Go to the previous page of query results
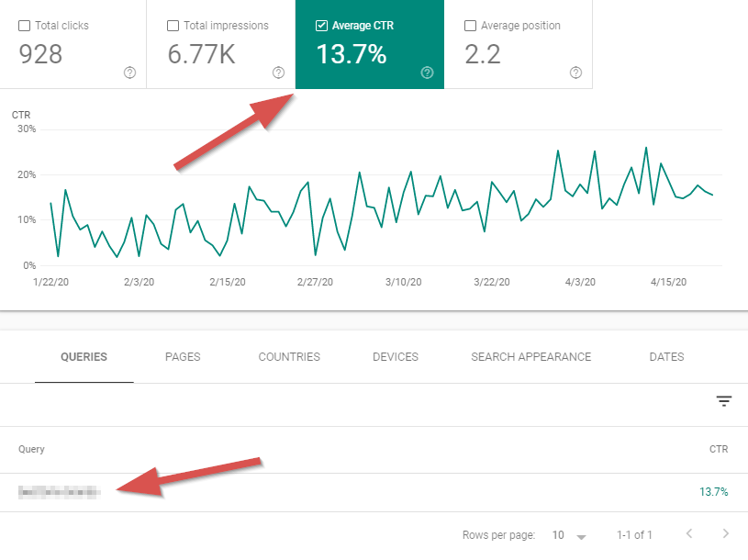 click(689, 534)
